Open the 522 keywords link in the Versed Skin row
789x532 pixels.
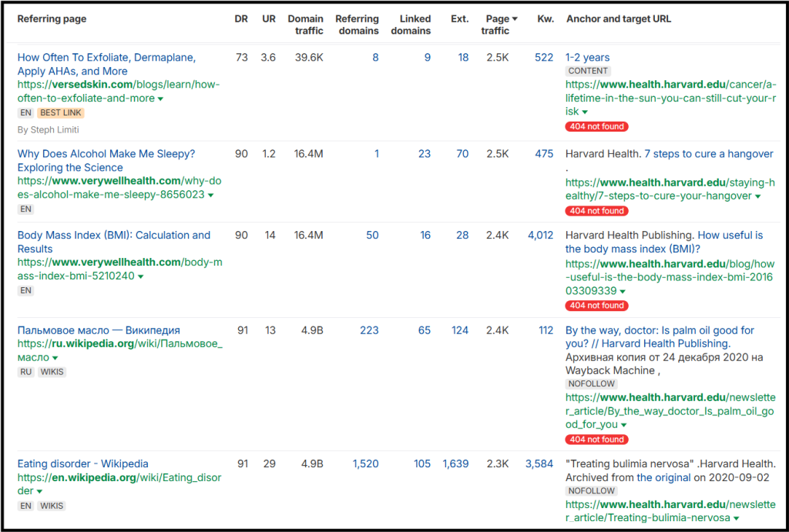click(545, 56)
